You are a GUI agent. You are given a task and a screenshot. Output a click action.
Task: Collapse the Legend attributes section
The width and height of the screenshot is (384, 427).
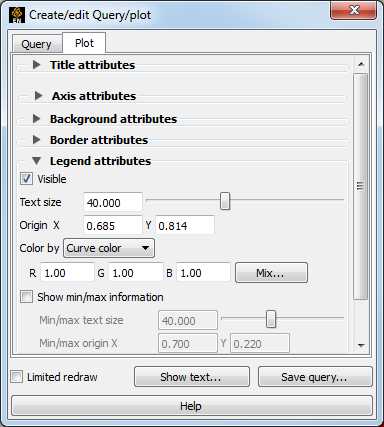point(37,161)
